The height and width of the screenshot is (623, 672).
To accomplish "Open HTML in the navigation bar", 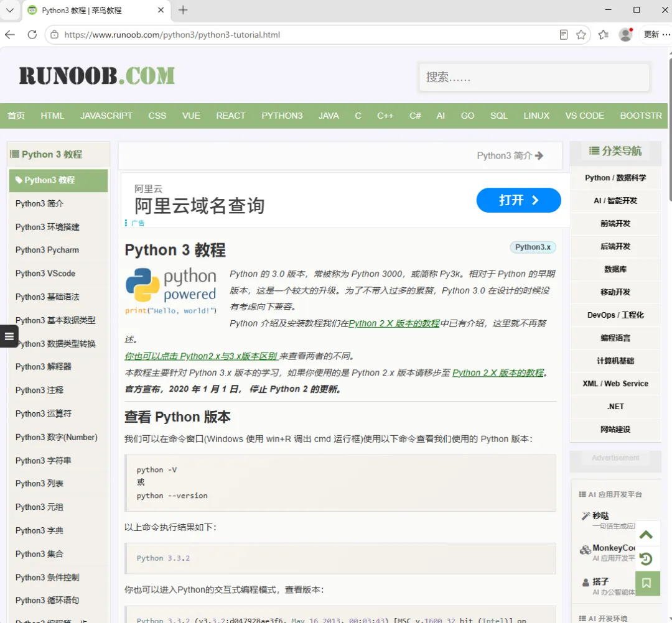I will click(x=52, y=116).
